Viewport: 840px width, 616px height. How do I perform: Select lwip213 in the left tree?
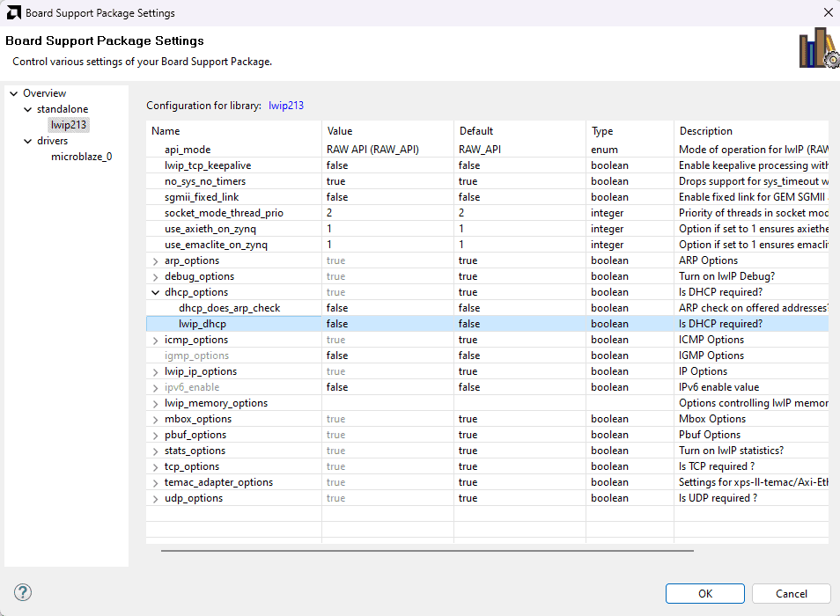coord(69,125)
